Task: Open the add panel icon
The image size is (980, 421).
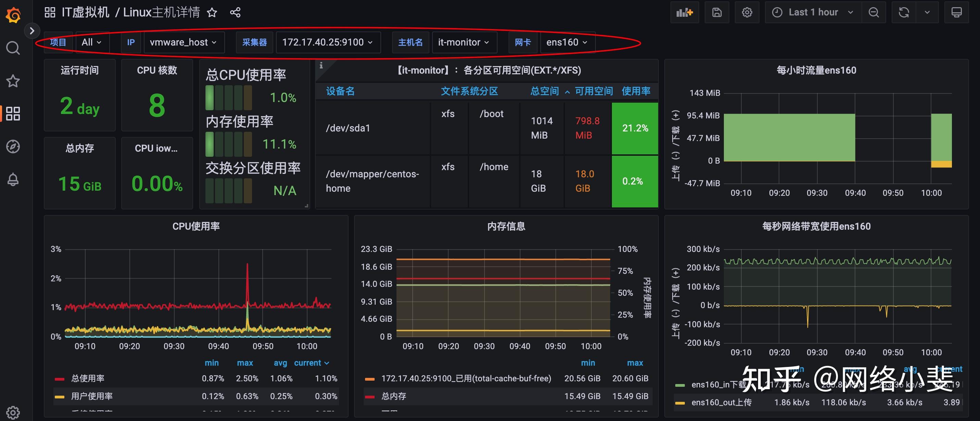Action: tap(684, 12)
